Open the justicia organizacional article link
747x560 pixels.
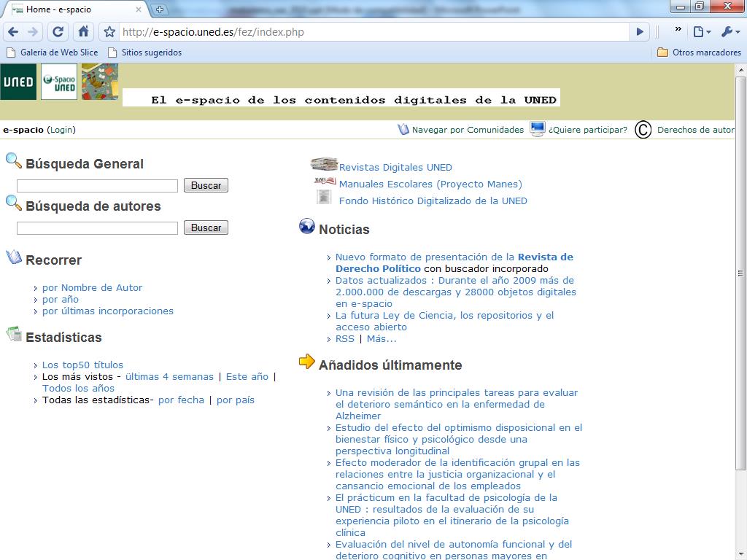(x=457, y=474)
